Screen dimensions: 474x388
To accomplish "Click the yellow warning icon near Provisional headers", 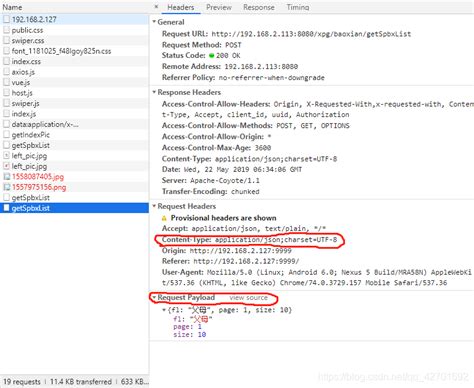I will coord(164,218).
